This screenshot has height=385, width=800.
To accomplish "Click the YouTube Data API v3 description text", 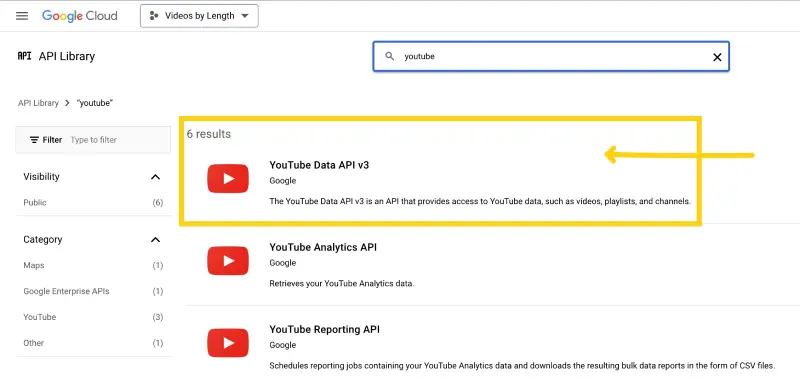I will pos(480,201).
